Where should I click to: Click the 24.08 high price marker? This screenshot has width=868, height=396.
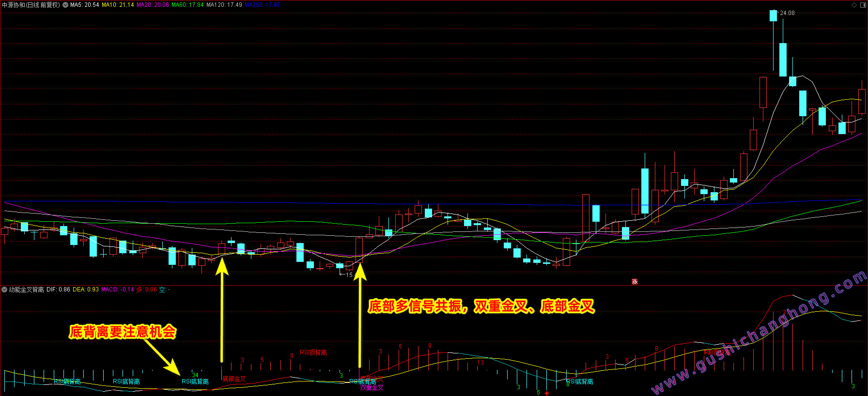coord(787,13)
